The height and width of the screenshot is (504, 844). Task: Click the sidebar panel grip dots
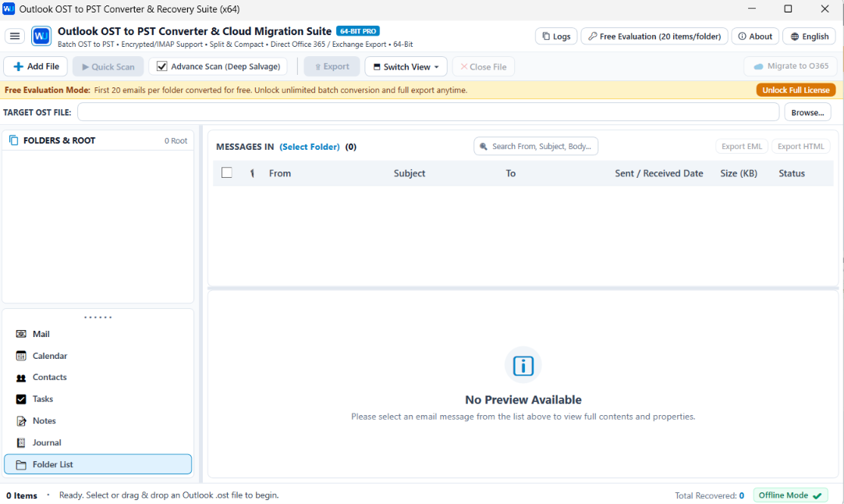click(x=98, y=318)
